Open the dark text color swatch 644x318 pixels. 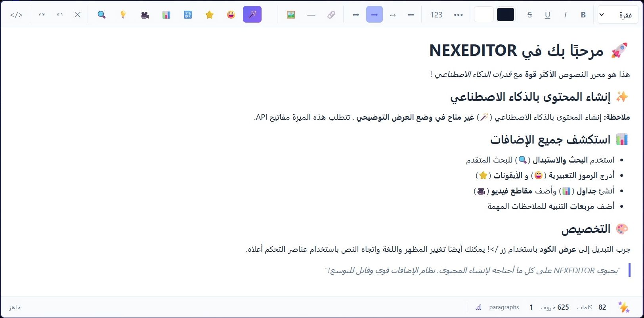coord(505,15)
